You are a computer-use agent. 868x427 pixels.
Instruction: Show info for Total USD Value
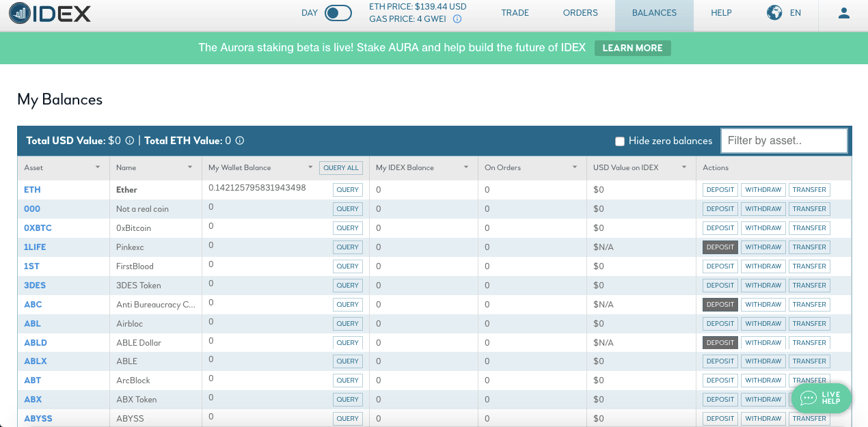[x=129, y=141]
